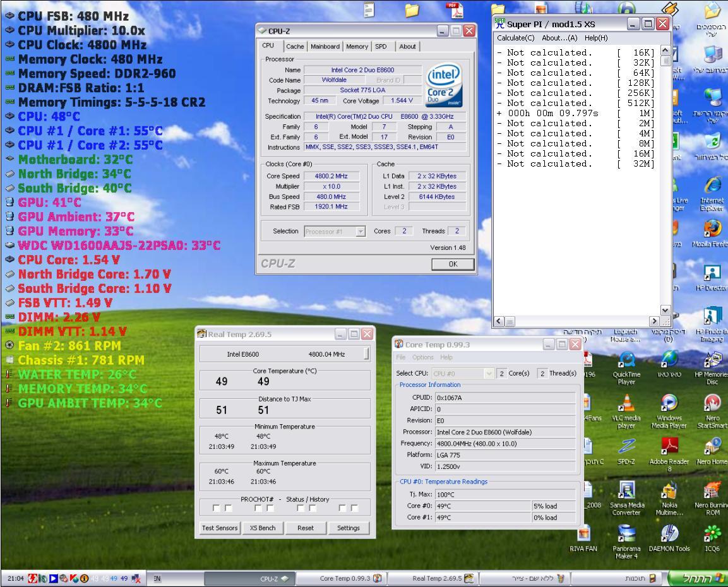Image resolution: width=728 pixels, height=587 pixels.
Task: Click Super PI vertical scrollbar up arrow
Action: (665, 50)
